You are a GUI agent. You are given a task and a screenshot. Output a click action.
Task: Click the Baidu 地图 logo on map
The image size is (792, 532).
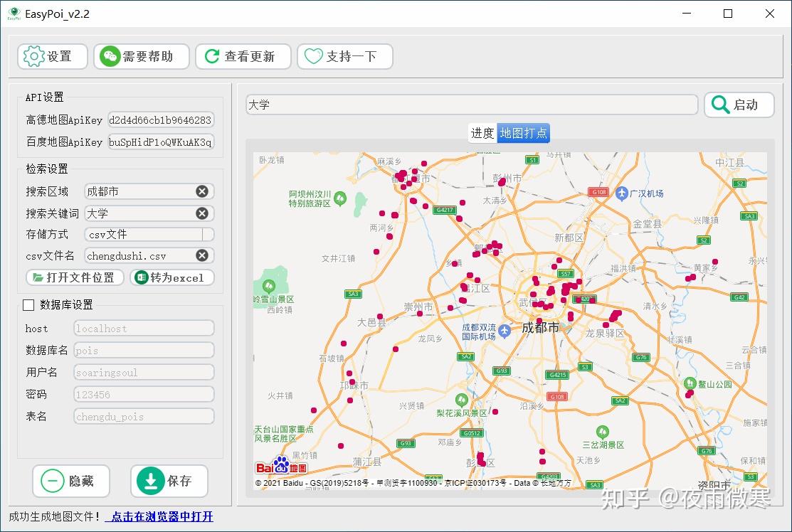[281, 465]
